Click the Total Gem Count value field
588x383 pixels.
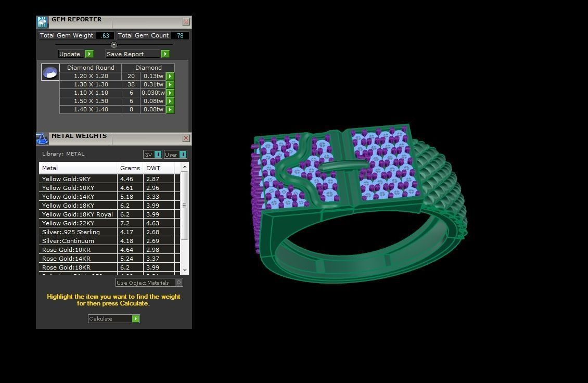(180, 35)
